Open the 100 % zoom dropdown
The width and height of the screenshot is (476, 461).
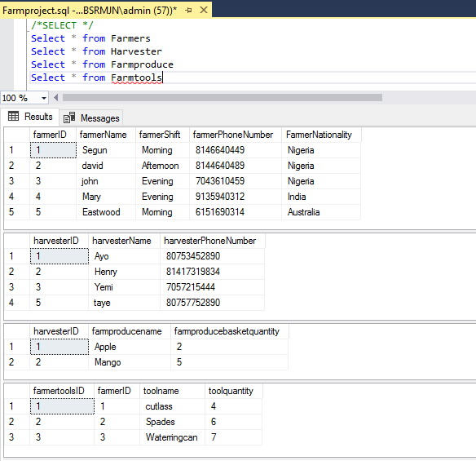(44, 98)
